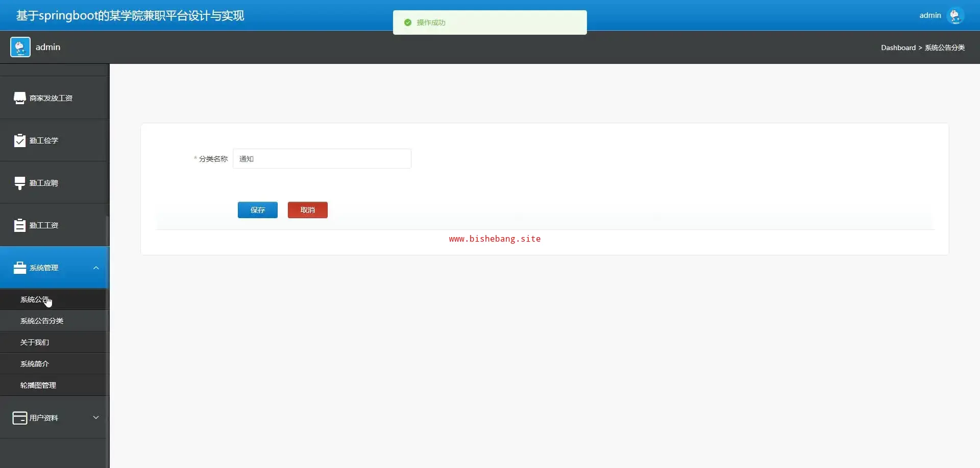The height and width of the screenshot is (468, 980).
Task: Click the 用户资料 card icon
Action: tap(19, 418)
